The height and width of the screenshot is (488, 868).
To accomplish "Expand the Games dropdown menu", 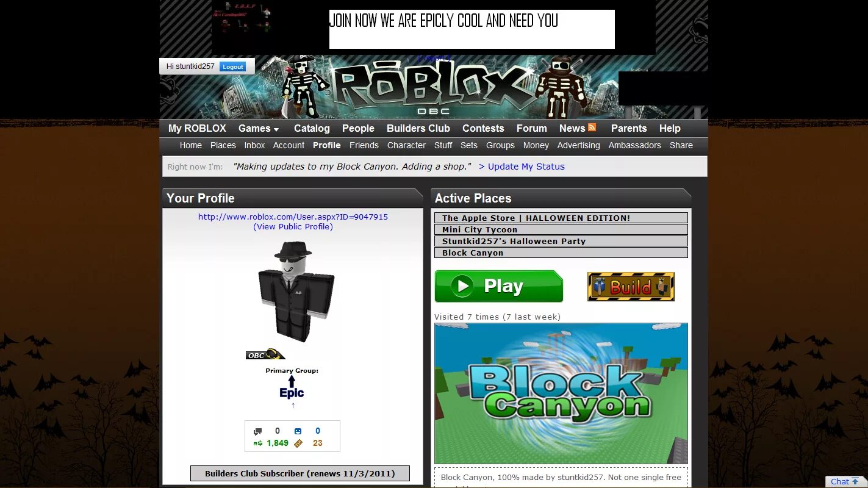I will 259,128.
